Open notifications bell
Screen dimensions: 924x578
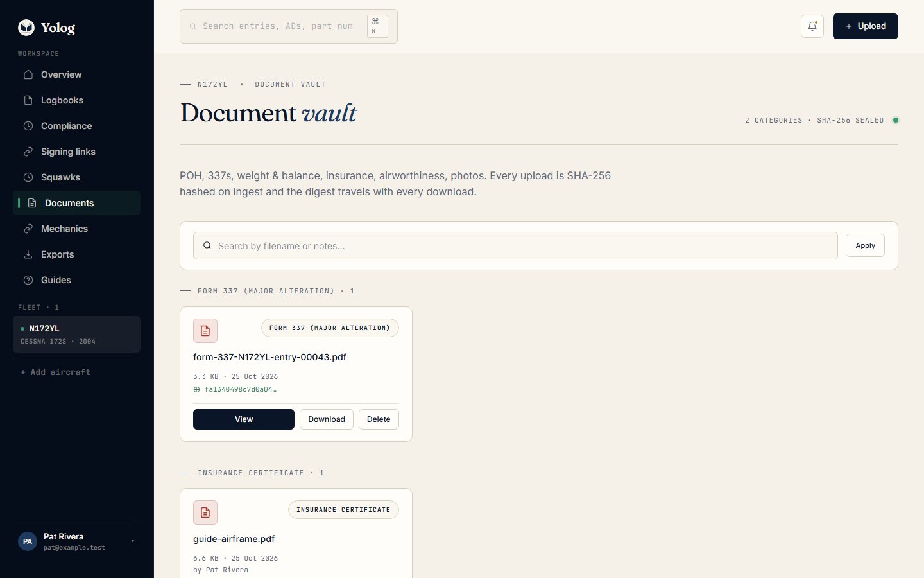pyautogui.click(x=812, y=26)
